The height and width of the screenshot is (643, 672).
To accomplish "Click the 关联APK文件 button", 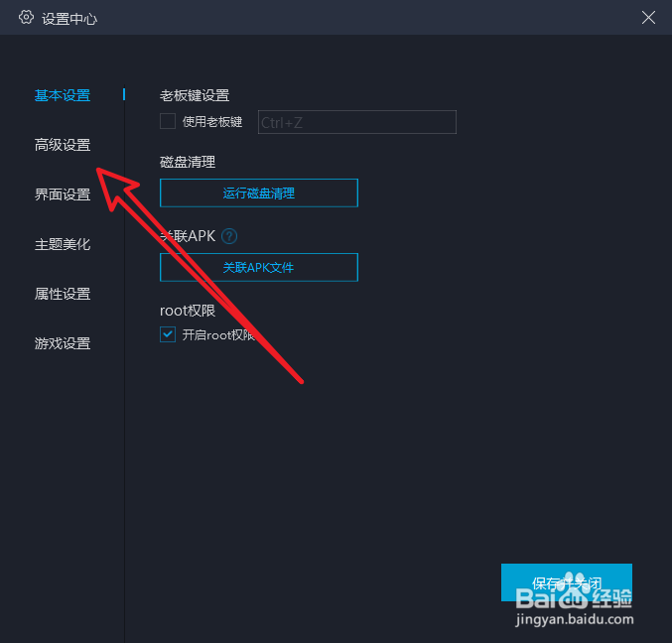I will (259, 268).
